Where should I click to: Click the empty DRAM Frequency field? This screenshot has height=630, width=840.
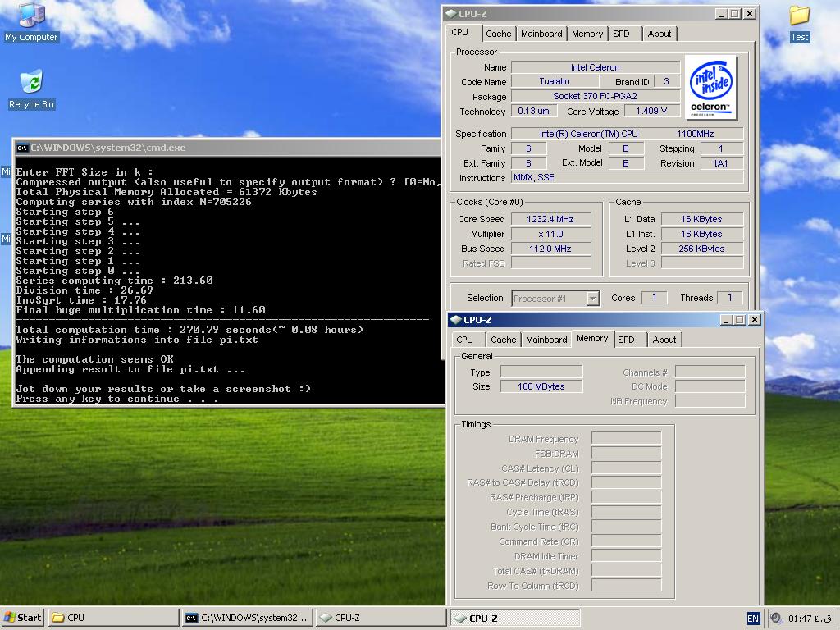tap(626, 439)
